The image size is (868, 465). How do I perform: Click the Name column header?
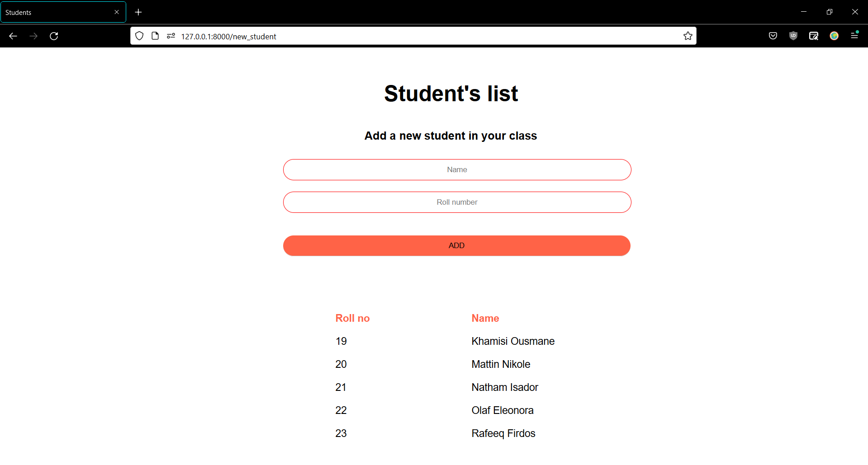click(485, 318)
